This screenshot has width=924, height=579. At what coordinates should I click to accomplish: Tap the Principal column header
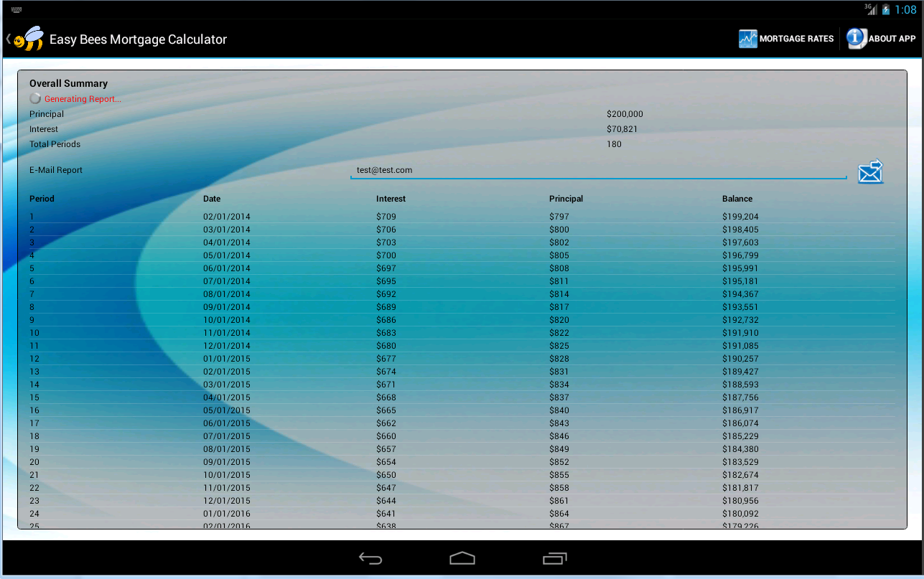566,199
